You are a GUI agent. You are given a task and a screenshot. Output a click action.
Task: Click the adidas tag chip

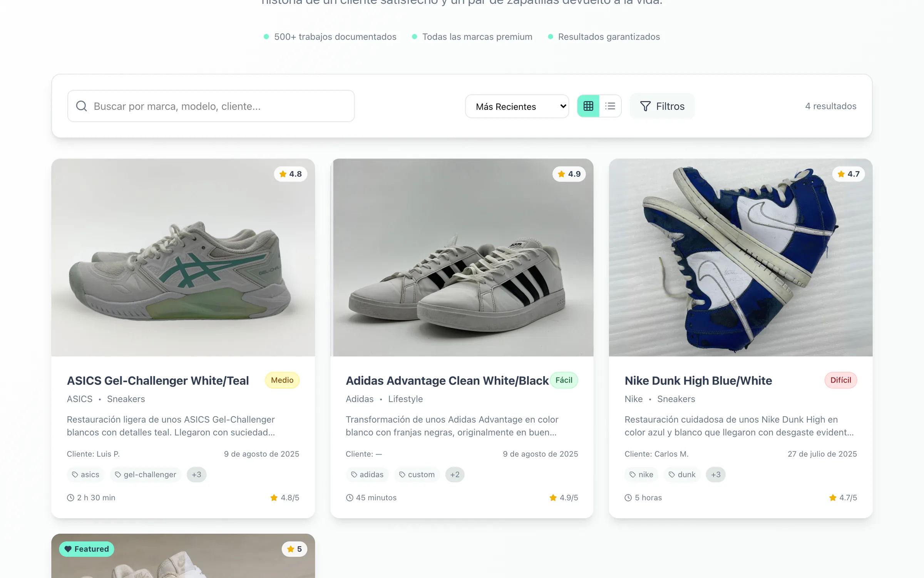(367, 474)
